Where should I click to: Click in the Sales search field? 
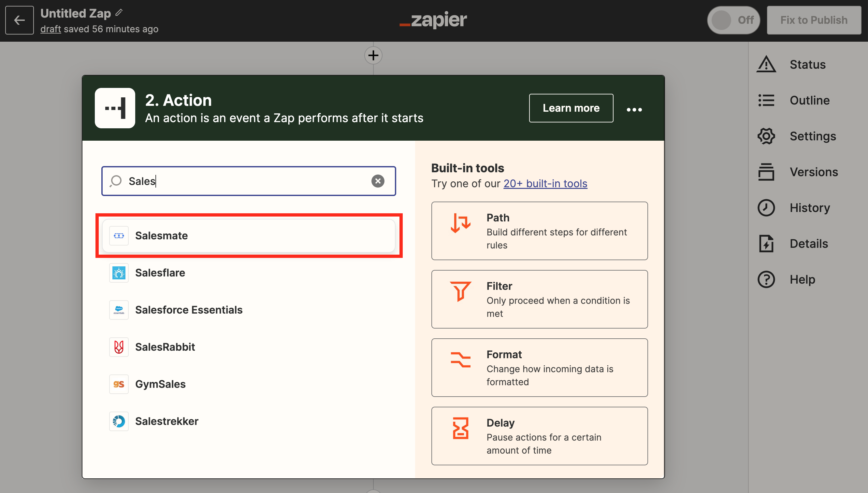click(x=248, y=181)
